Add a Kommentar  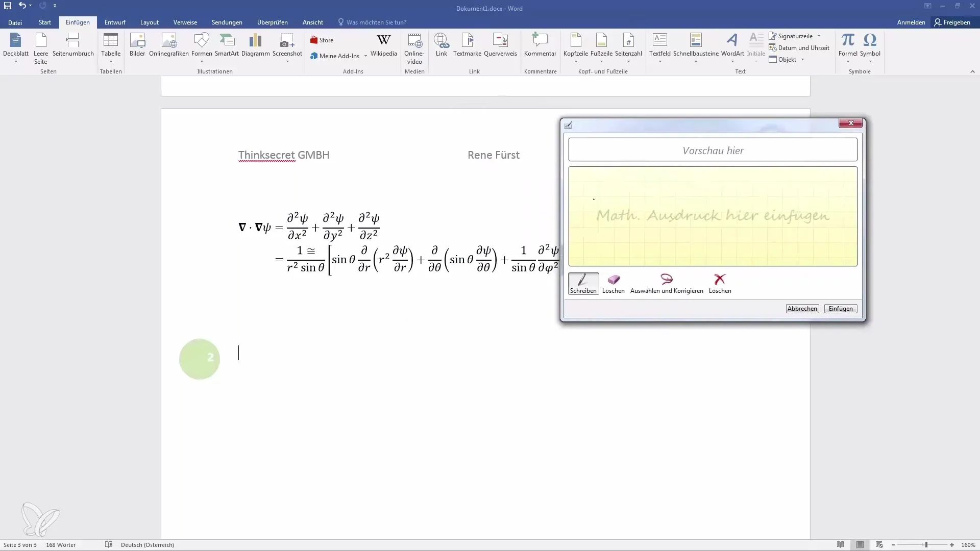click(x=540, y=45)
